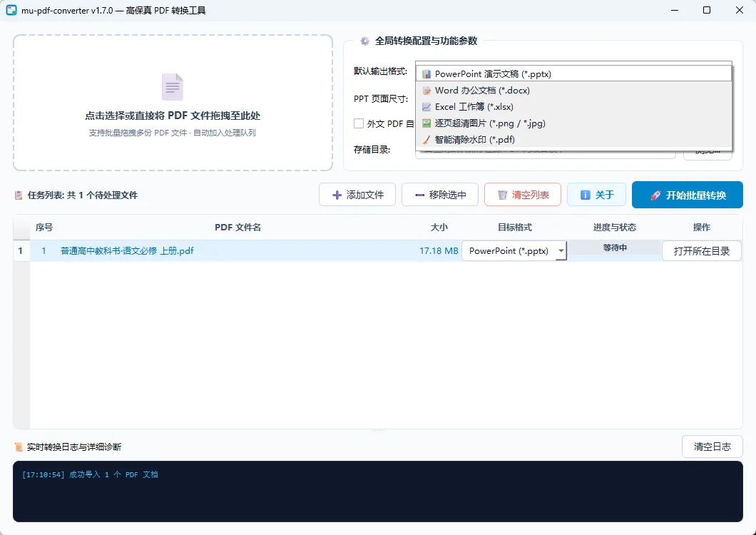Click the trash icon on 清空列表 button
The image size is (756, 535).
click(502, 195)
